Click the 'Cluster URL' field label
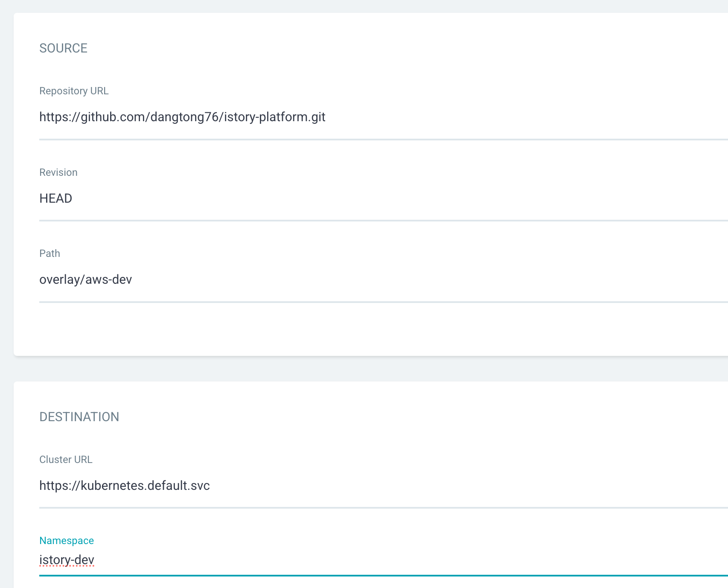Screen dimensions: 728x588 pyautogui.click(x=66, y=460)
